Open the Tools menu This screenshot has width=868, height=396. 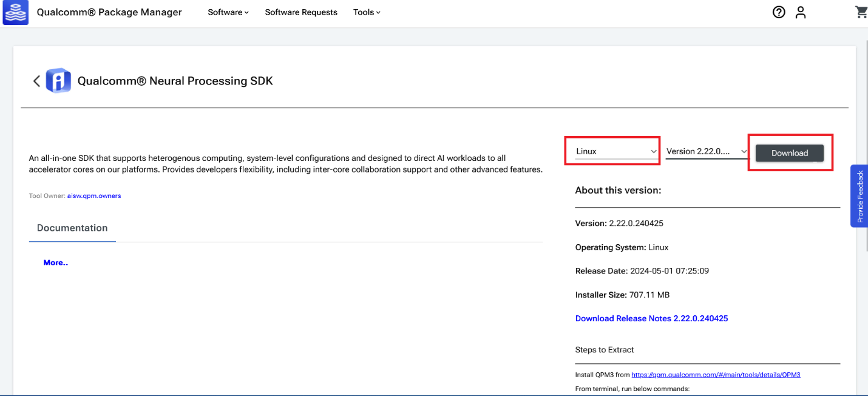363,12
